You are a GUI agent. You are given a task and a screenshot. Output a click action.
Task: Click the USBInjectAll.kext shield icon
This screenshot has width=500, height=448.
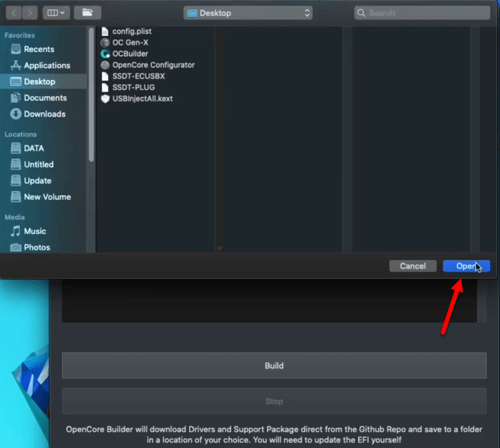pos(105,98)
